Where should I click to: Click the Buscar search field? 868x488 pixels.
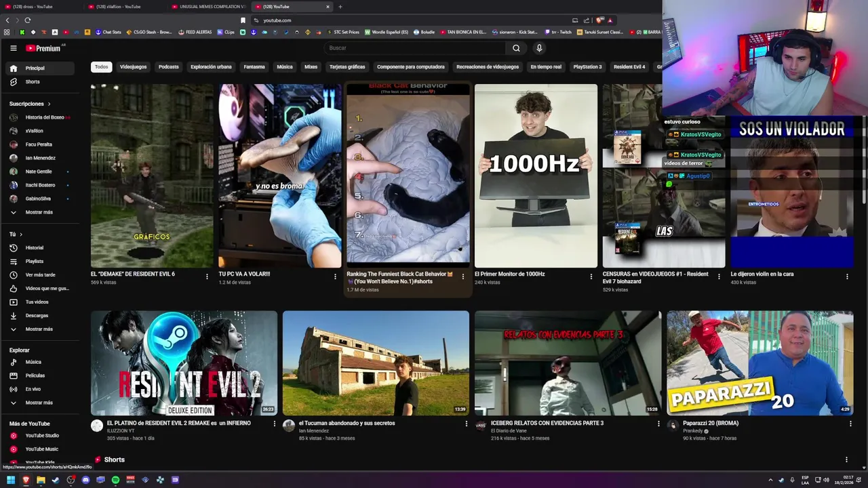coord(414,48)
